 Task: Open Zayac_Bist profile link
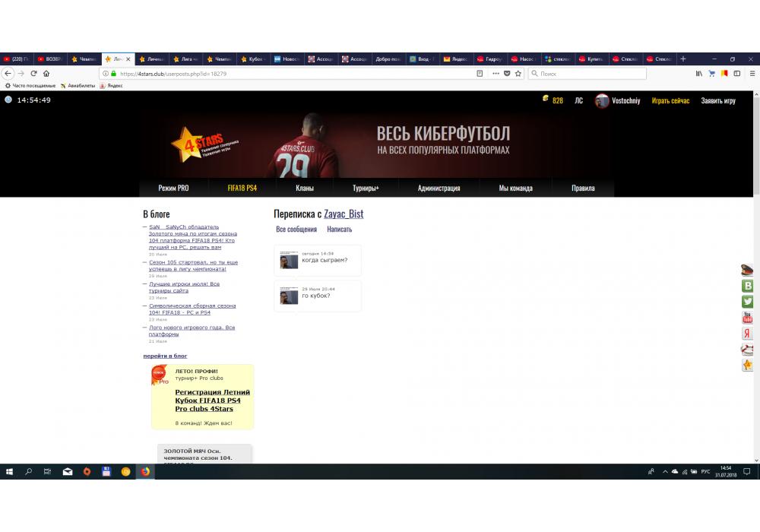point(344,214)
